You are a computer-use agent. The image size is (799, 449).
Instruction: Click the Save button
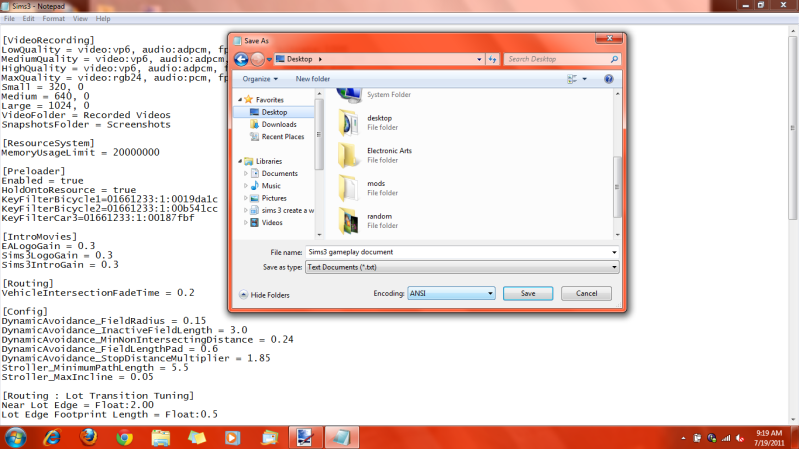[x=528, y=294]
